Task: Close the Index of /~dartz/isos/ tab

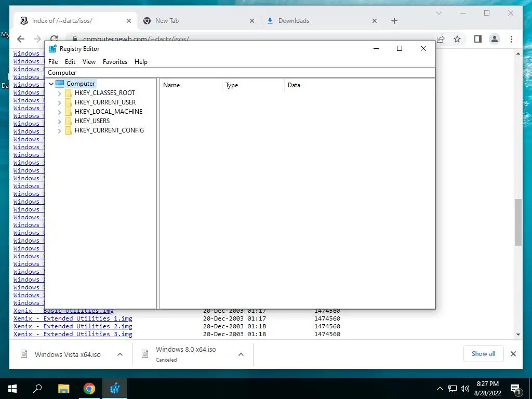Action: click(x=129, y=21)
